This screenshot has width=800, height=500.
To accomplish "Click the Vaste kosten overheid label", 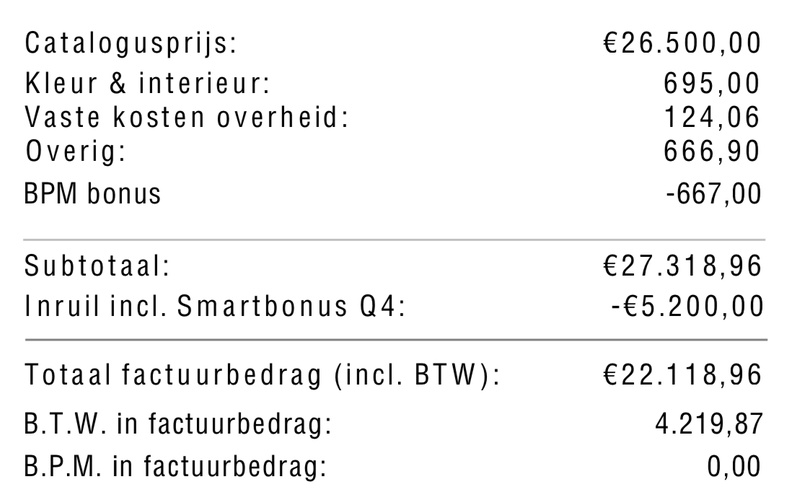I will 188,117.
